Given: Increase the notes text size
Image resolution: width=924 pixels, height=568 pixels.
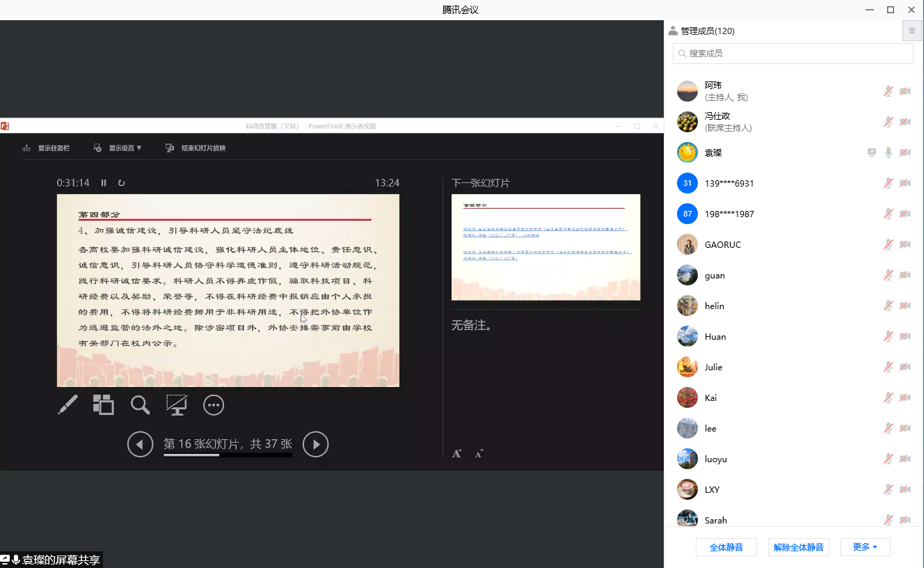Looking at the screenshot, I should 457,454.
